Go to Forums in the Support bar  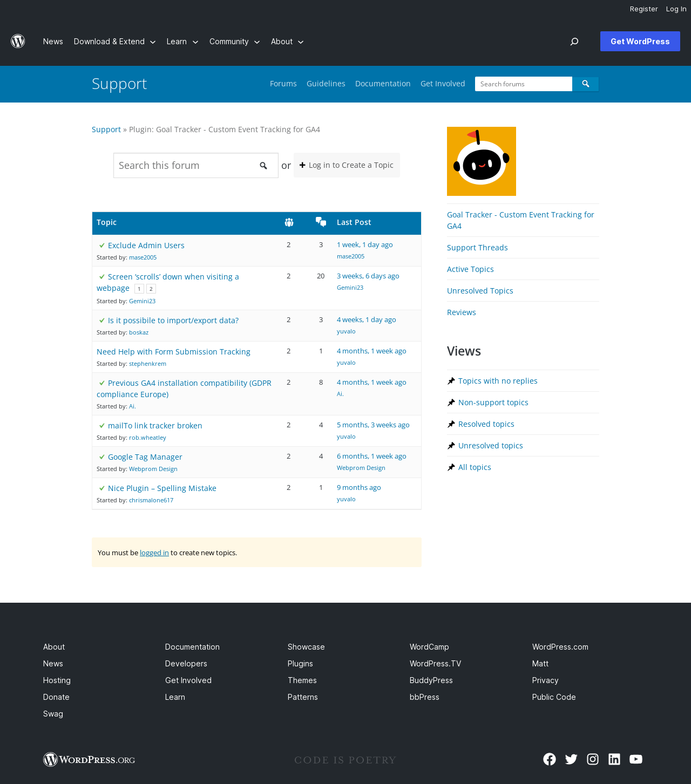[283, 84]
